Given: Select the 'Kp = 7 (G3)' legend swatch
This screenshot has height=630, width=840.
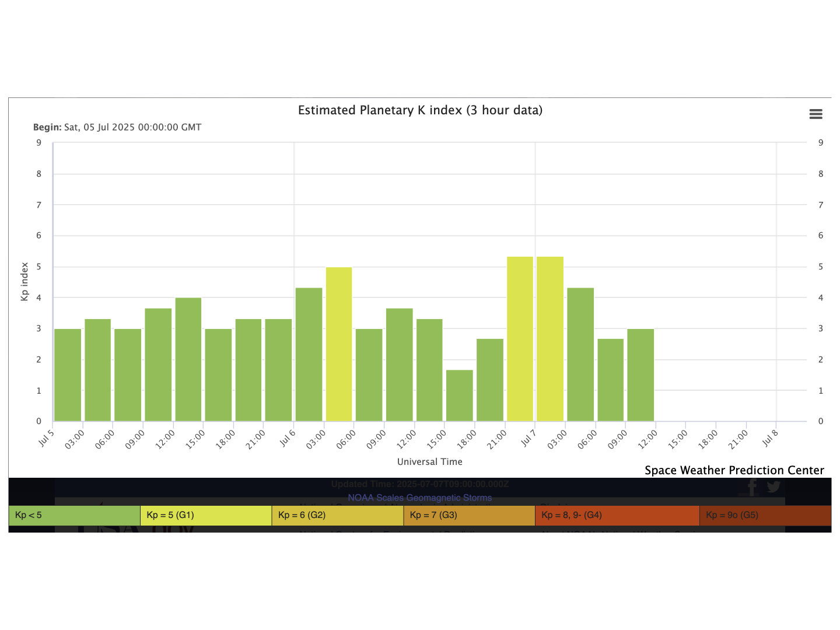Looking at the screenshot, I should [x=470, y=515].
